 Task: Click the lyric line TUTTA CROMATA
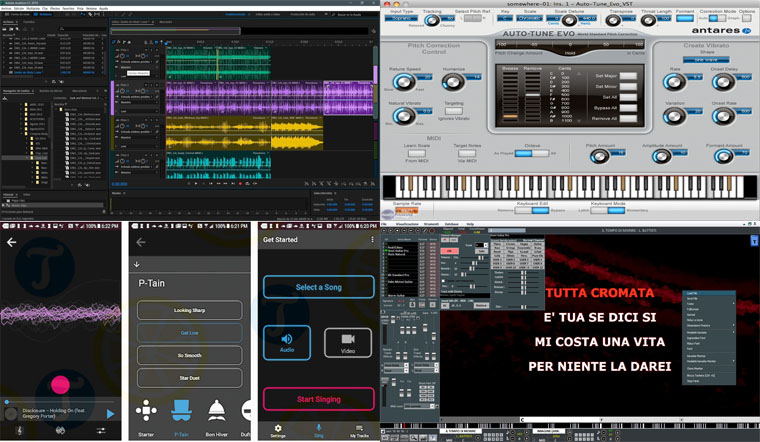600,293
